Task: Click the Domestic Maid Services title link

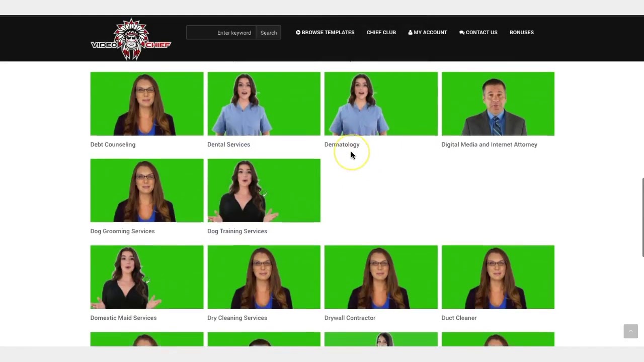Action: 123,318
